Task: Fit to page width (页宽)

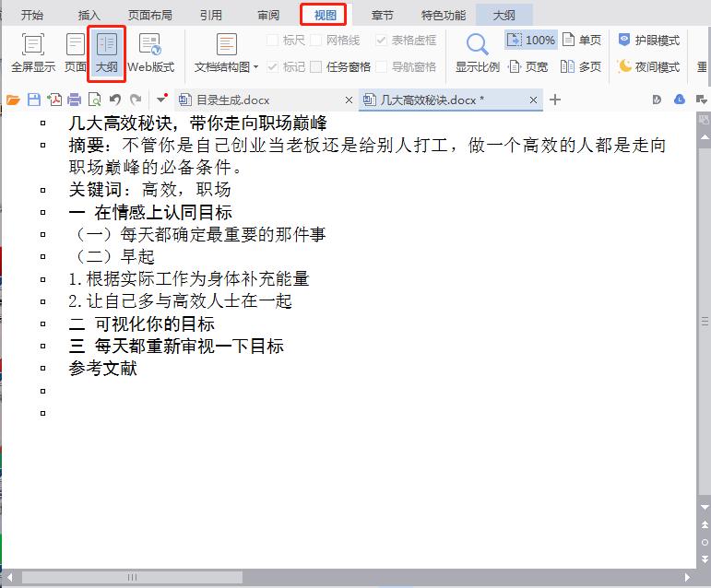Action: 528,66
